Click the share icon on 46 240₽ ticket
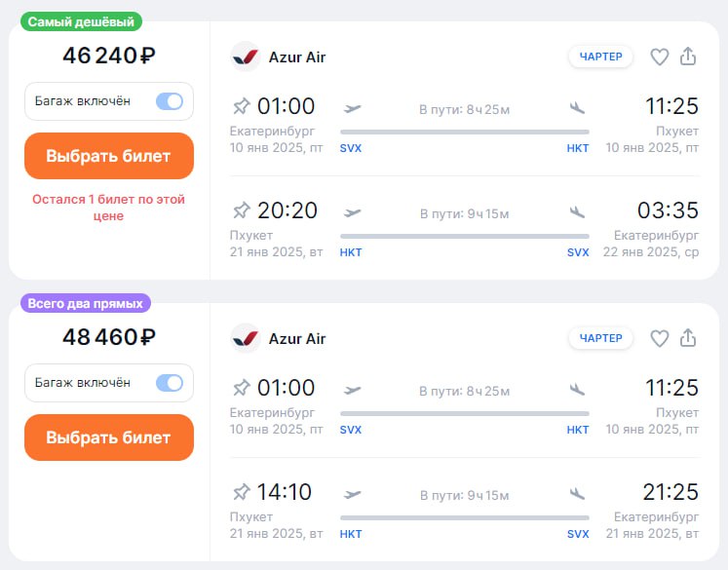The height and width of the screenshot is (570, 728). (688, 57)
